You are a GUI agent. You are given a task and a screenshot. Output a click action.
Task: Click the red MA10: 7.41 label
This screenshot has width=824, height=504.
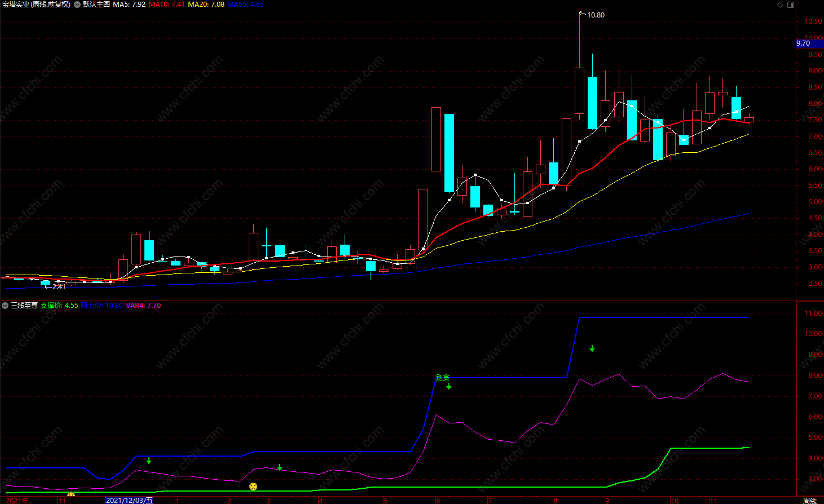[x=166, y=5]
